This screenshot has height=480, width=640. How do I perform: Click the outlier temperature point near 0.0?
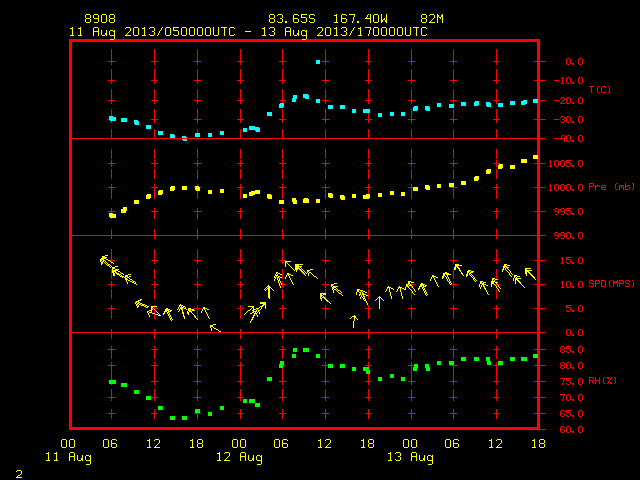point(318,62)
